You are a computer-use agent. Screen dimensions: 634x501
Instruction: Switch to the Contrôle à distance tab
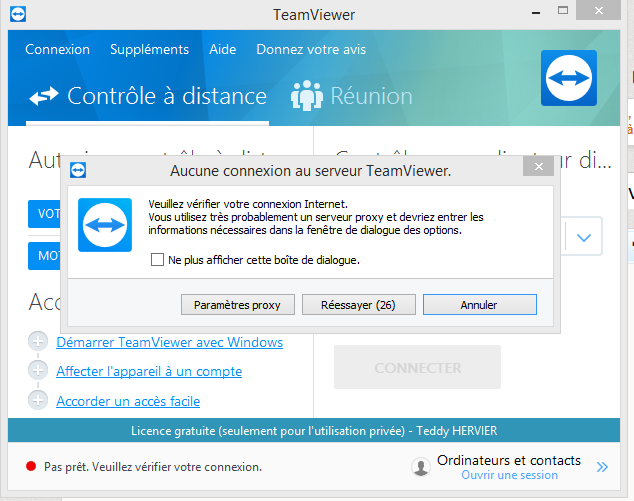(x=148, y=96)
